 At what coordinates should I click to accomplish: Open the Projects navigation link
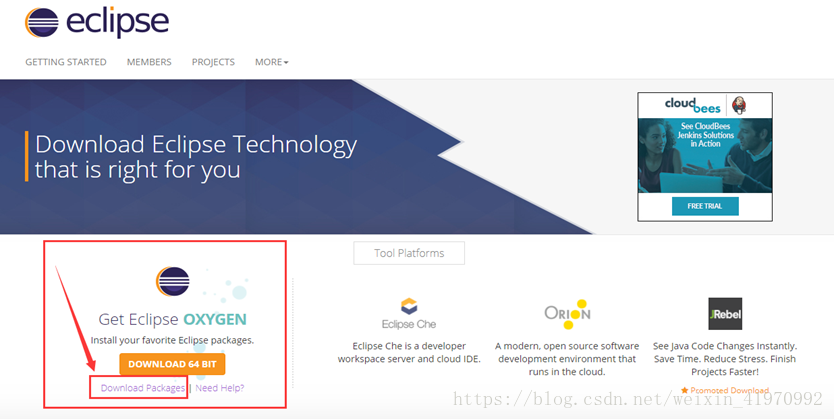(213, 62)
